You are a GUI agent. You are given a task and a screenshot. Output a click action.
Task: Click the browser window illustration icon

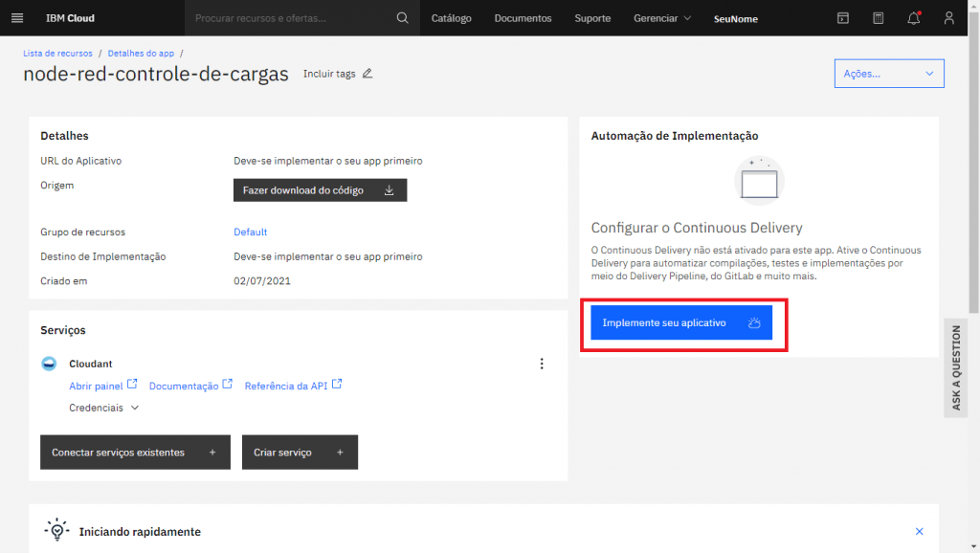pyautogui.click(x=759, y=181)
